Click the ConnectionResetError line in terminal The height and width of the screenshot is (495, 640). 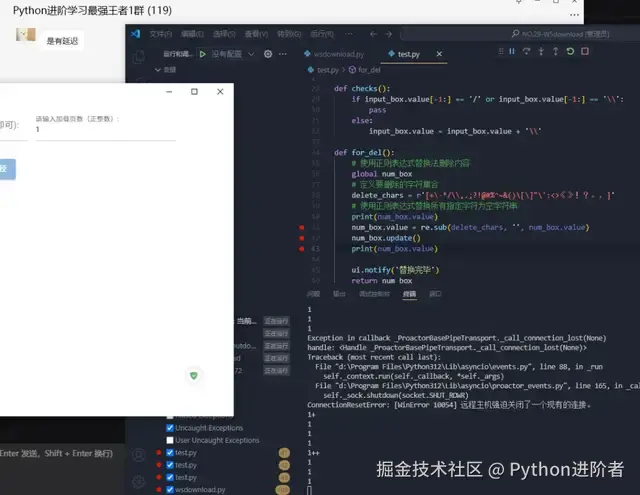point(449,405)
